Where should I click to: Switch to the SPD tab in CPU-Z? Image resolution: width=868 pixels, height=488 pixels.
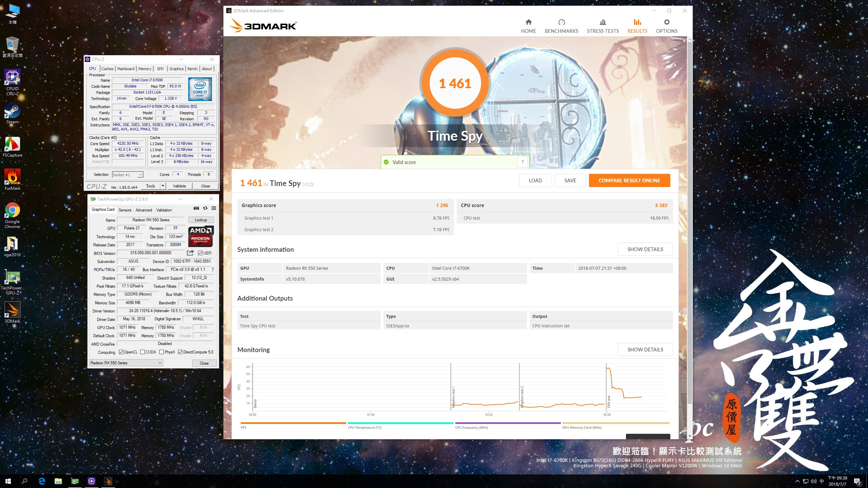pyautogui.click(x=160, y=69)
